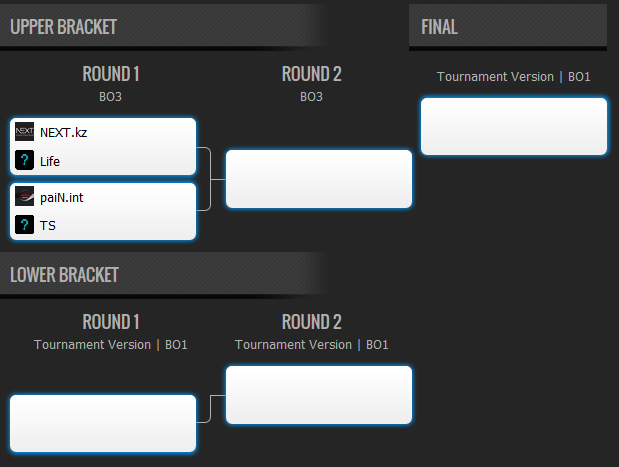Viewport: 619px width, 467px height.
Task: Click the NEXT.kz team logo icon
Action: [24, 131]
